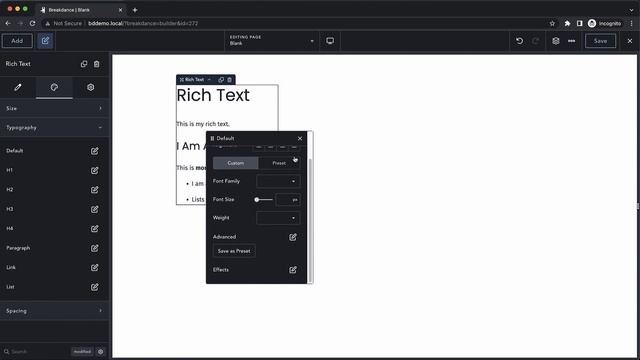Edit H1 typography settings
This screenshot has height=360, width=640.
pos(94,170)
